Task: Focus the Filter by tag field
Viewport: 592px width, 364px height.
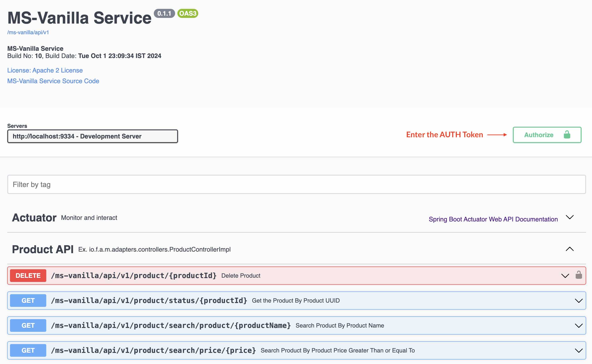Action: pyautogui.click(x=296, y=184)
